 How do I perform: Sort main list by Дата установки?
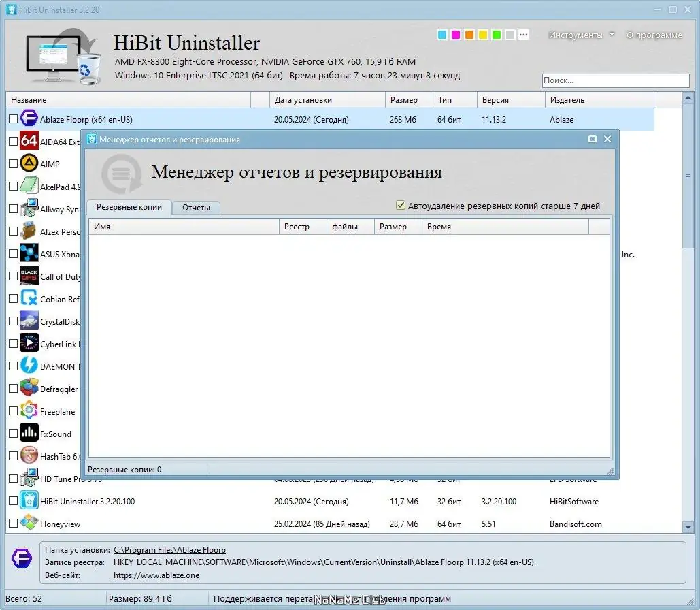click(327, 99)
